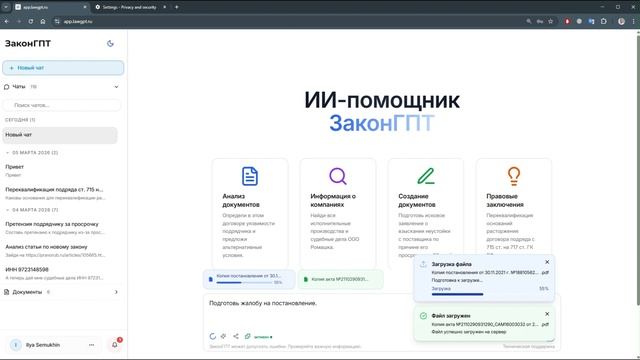Click the Правовые заключения lightbulb icon
640x360 pixels.
(514, 176)
